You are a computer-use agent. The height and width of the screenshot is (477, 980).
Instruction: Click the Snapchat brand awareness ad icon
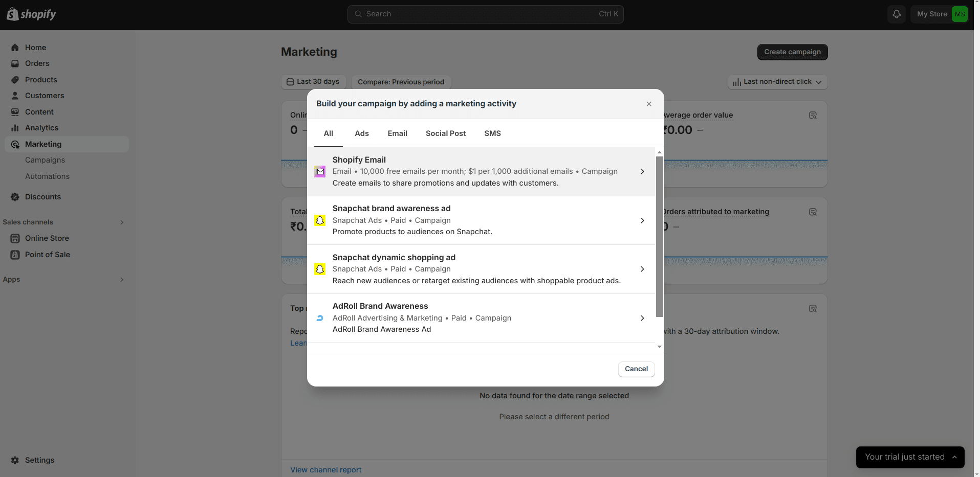pyautogui.click(x=320, y=220)
